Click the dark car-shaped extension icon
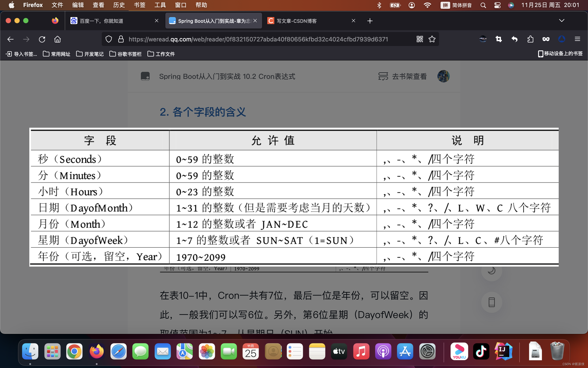This screenshot has width=588, height=368. click(483, 39)
